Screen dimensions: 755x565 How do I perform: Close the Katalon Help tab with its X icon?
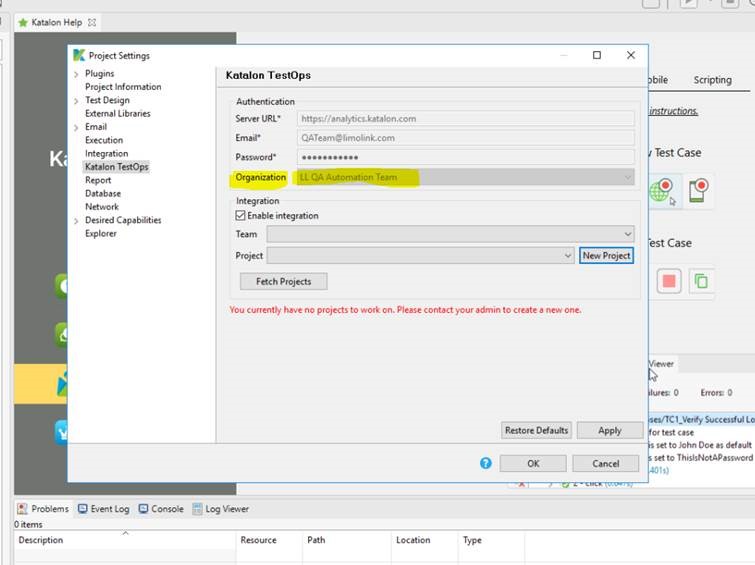tap(92, 23)
